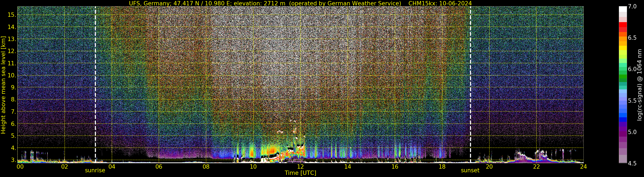Click the height axis tick '4.'
The height and width of the screenshot is (177, 644).
click(x=13, y=148)
